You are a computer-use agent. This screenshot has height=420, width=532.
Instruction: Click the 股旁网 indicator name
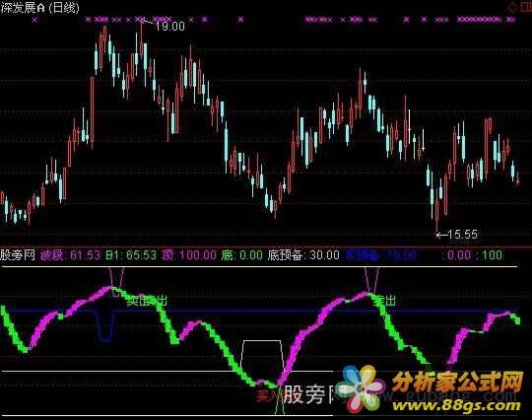click(x=18, y=254)
